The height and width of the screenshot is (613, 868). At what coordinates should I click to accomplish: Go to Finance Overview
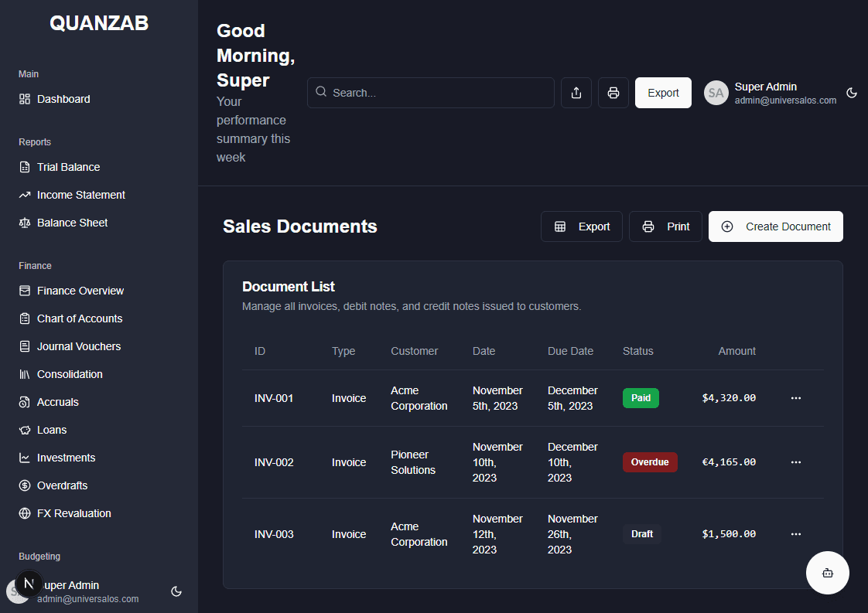coord(80,291)
